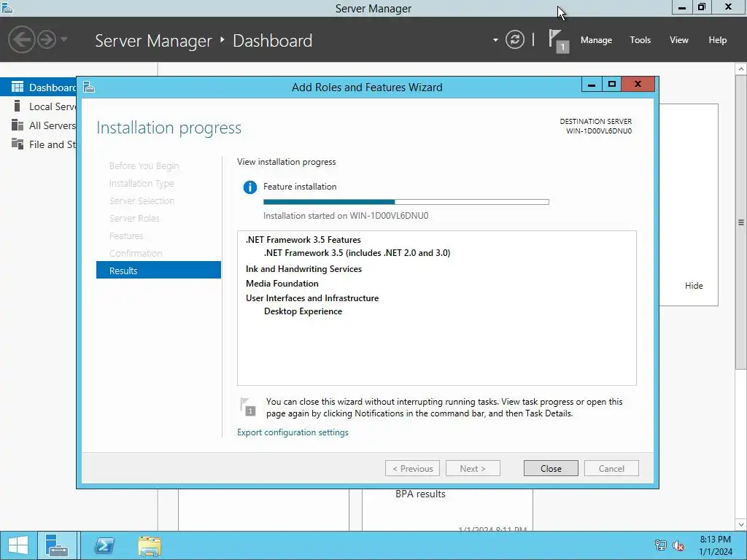Click the network icon in system tray
Viewport: 747px width, 560px height.
[x=660, y=545]
